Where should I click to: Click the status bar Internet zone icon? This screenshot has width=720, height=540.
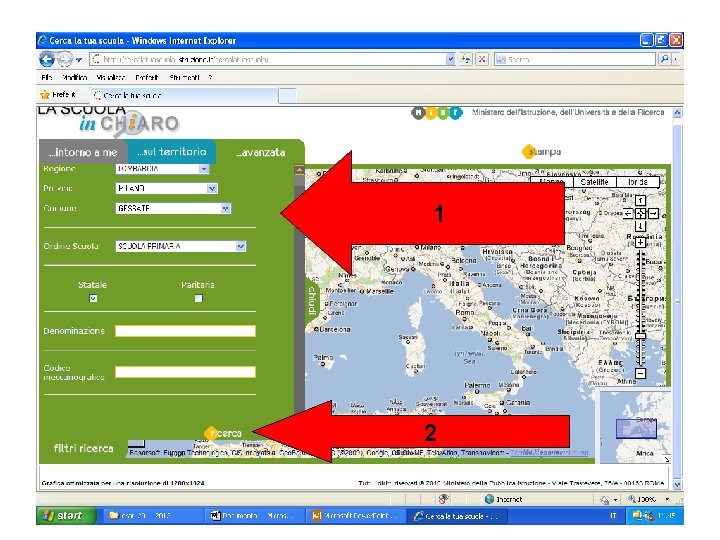pyautogui.click(x=489, y=499)
